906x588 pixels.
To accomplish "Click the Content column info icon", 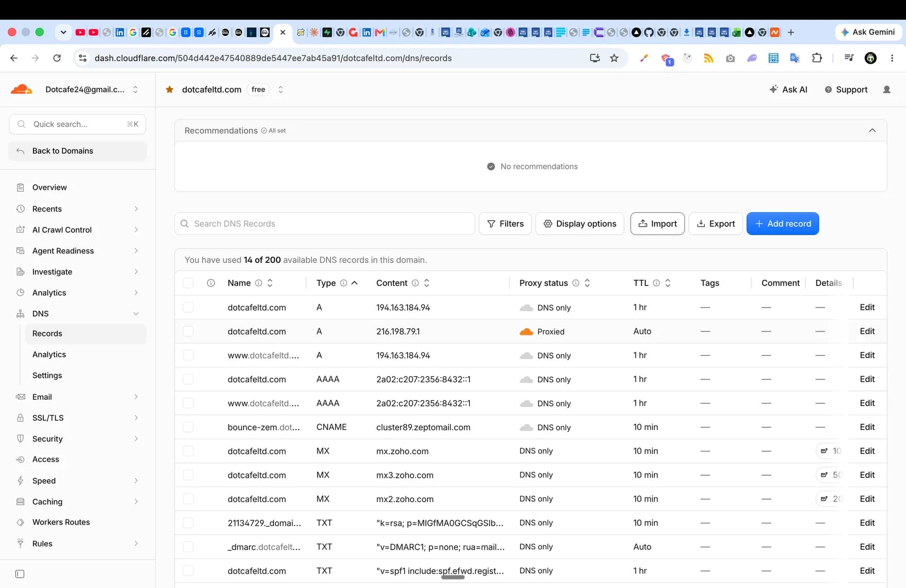I will click(x=415, y=283).
